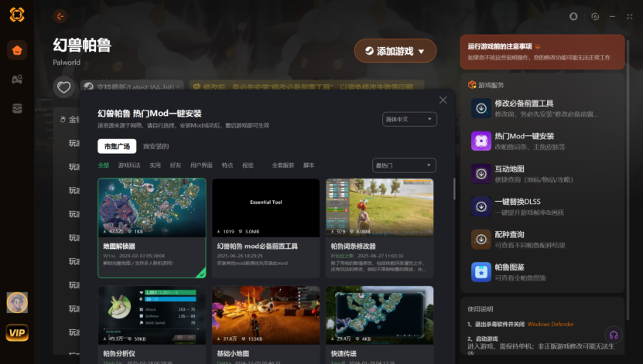Open settings hexagon icon in the title bar
Viewport: 643px width, 364px height.
595,16
